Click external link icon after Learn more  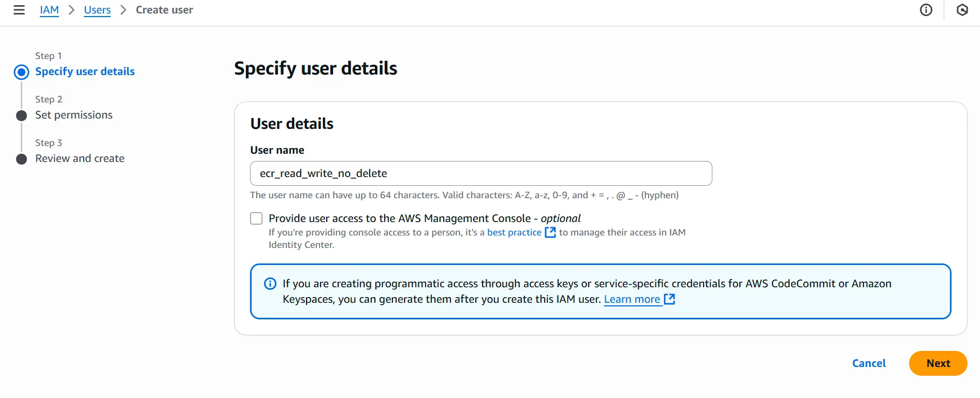[x=669, y=299]
